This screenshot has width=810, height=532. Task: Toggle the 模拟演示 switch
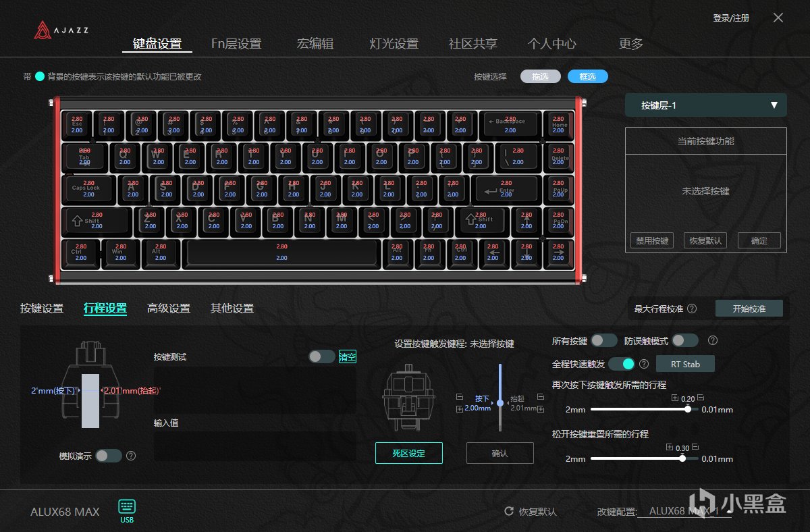[x=109, y=456]
